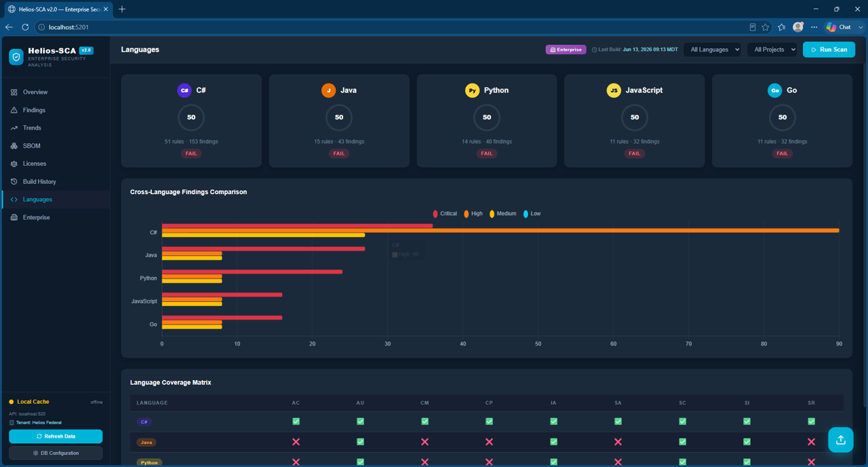Click the C# card score ring

(191, 117)
